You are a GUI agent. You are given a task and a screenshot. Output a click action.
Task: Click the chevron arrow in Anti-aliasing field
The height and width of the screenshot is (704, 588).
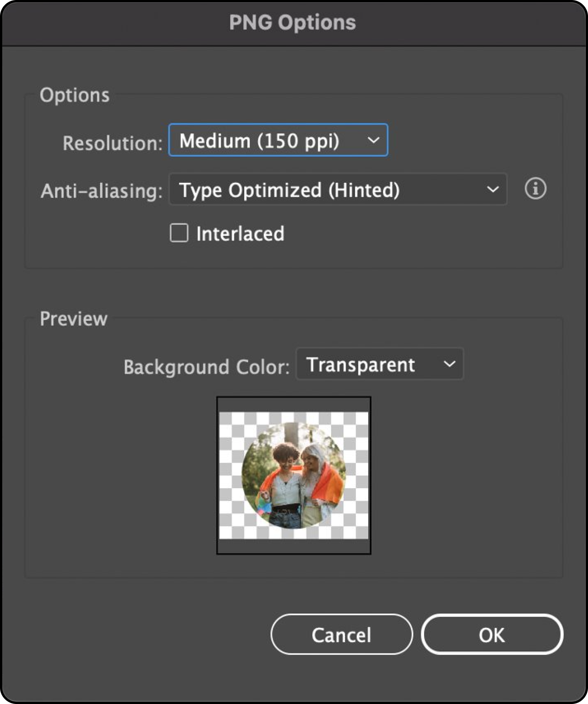click(x=492, y=190)
